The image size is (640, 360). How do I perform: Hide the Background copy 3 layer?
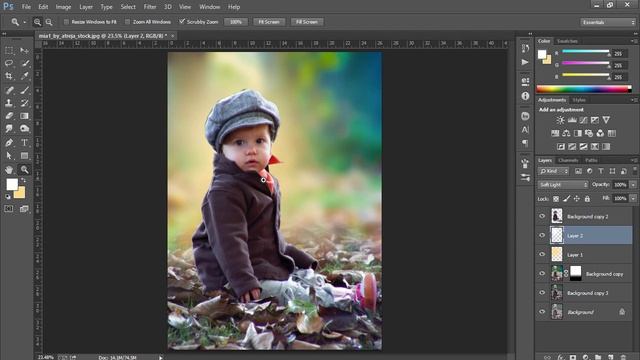point(542,293)
